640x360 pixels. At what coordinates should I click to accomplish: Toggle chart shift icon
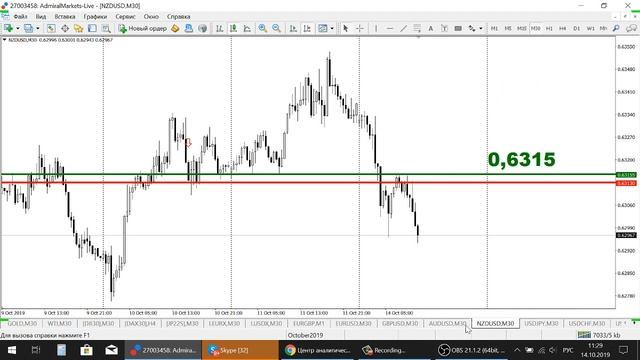[307, 28]
